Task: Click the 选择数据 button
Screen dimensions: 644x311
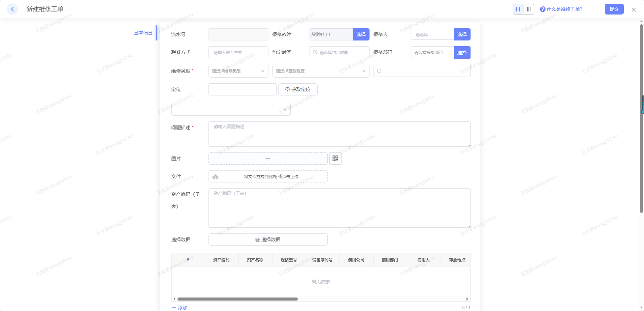Action: (268, 239)
